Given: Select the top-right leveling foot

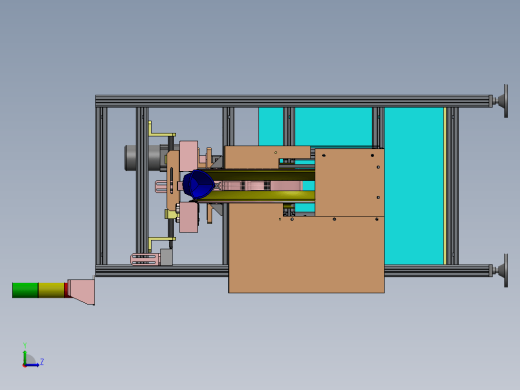Looking at the screenshot, I should click(x=501, y=100).
